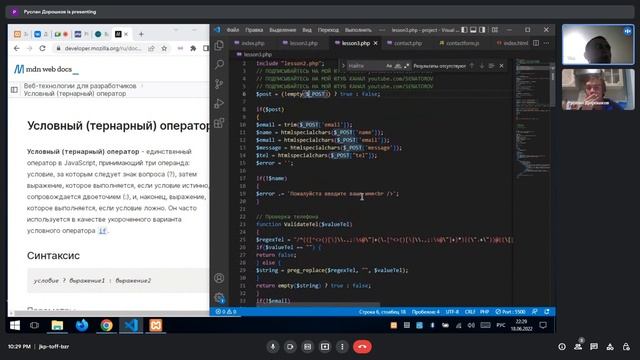Image resolution: width=640 pixels, height=360 pixels.
Task: Open the Выделение menu in VS Code
Action: (282, 30)
